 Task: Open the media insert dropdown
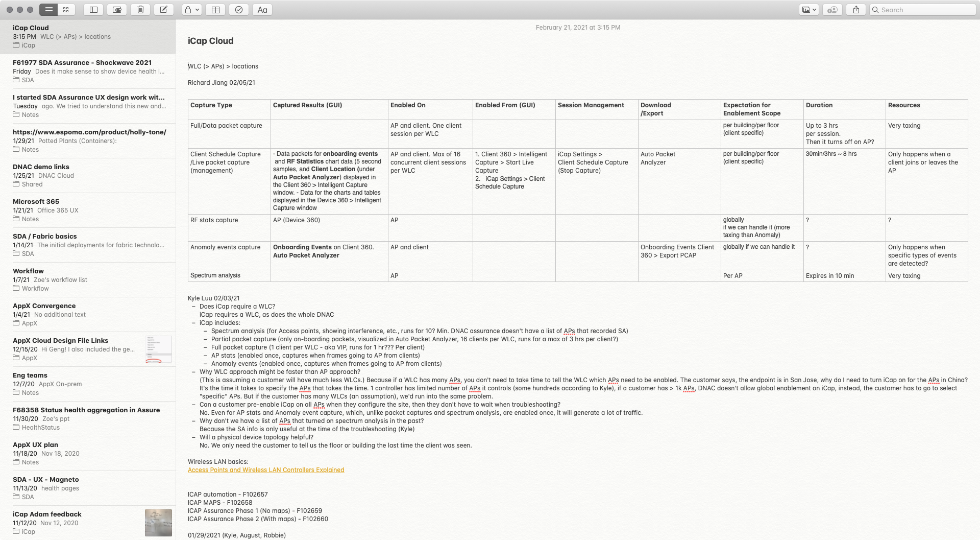[x=810, y=10]
